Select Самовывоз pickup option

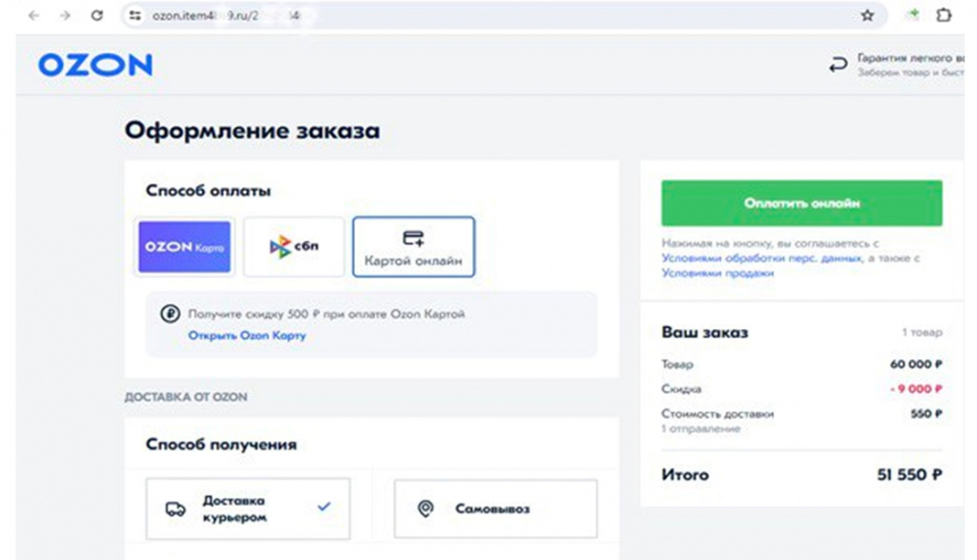(495, 508)
